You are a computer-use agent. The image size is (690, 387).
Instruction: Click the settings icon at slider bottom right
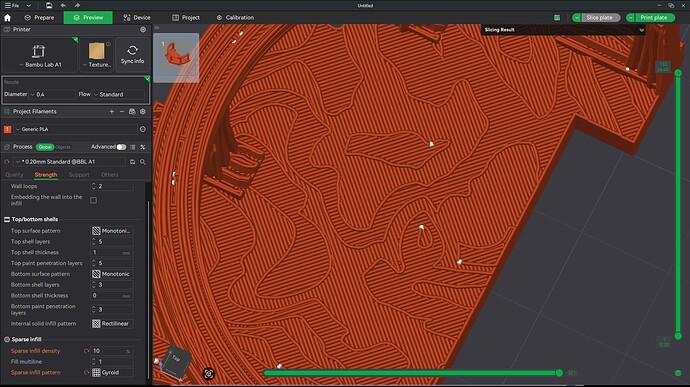678,373
